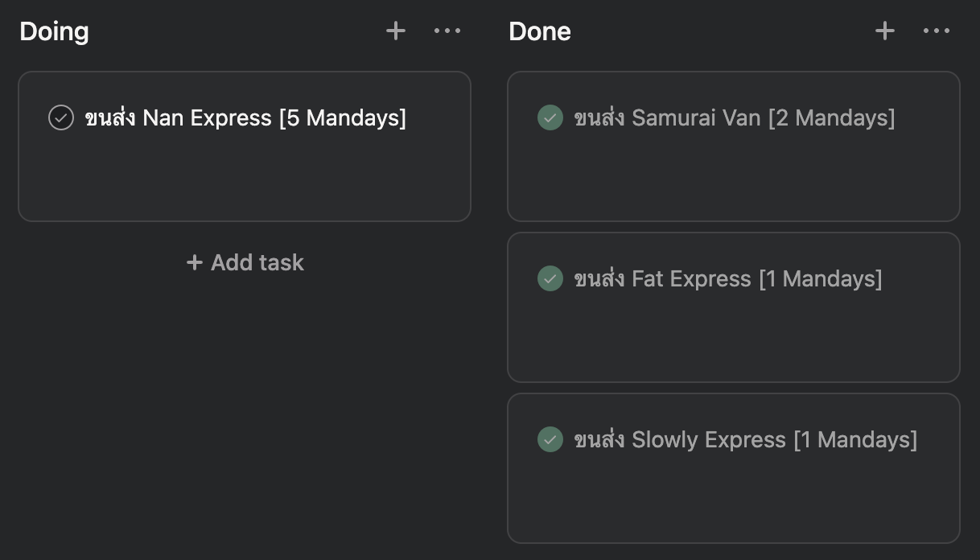
Task: Open the Samurai Van [2 Mandays] card
Action: (x=733, y=177)
